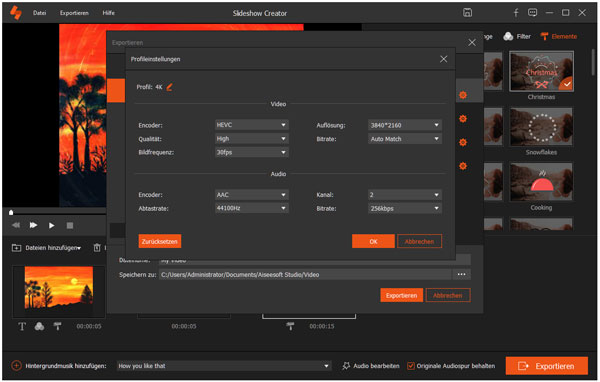
Task: Click the Slideshow Creator logo icon
Action: 16,13
